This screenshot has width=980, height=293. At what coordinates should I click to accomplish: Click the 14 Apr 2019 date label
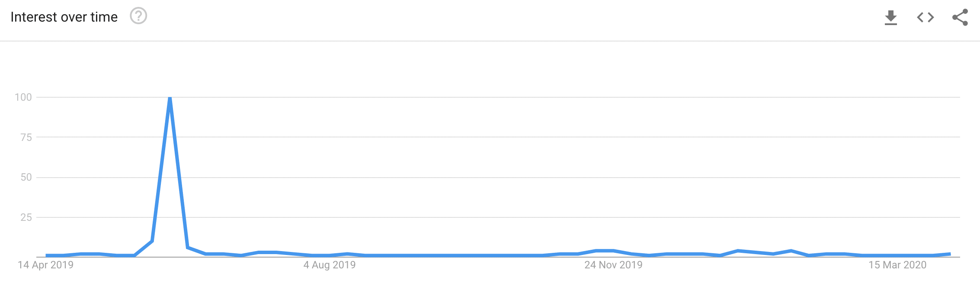click(46, 265)
